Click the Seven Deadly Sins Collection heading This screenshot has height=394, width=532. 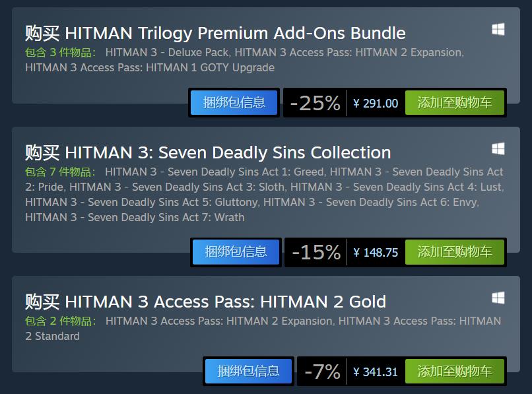(x=208, y=152)
